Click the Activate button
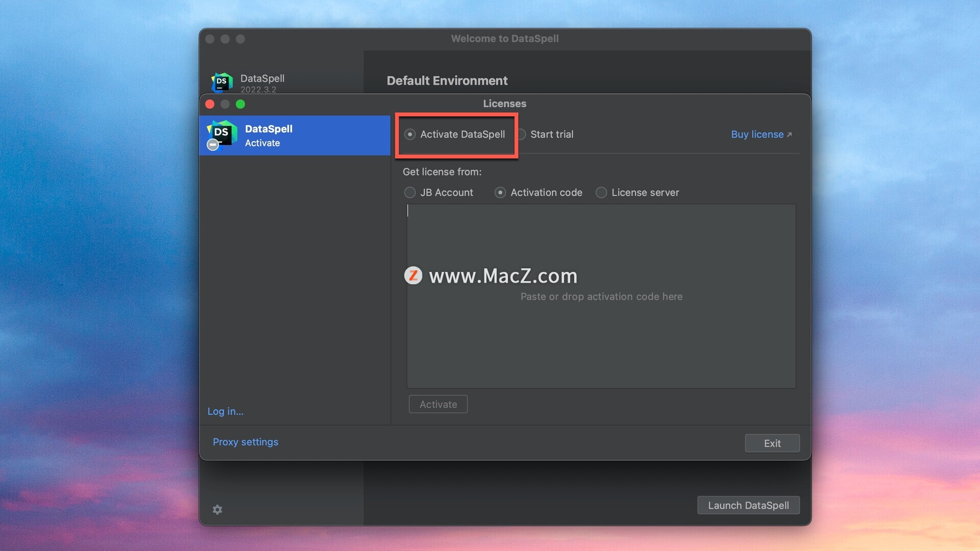This screenshot has width=980, height=551. coord(438,404)
